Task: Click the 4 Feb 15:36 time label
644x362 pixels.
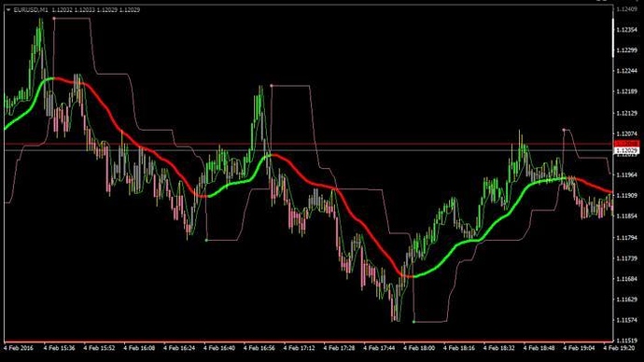Action: 59,348
